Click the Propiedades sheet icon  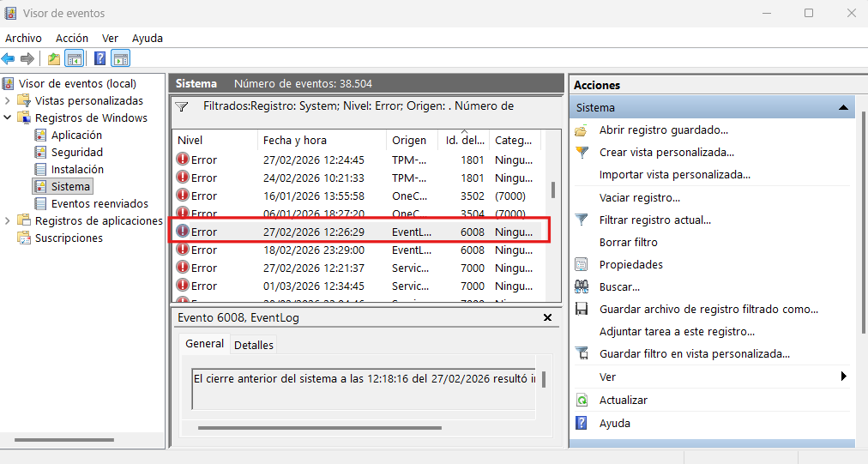point(582,265)
